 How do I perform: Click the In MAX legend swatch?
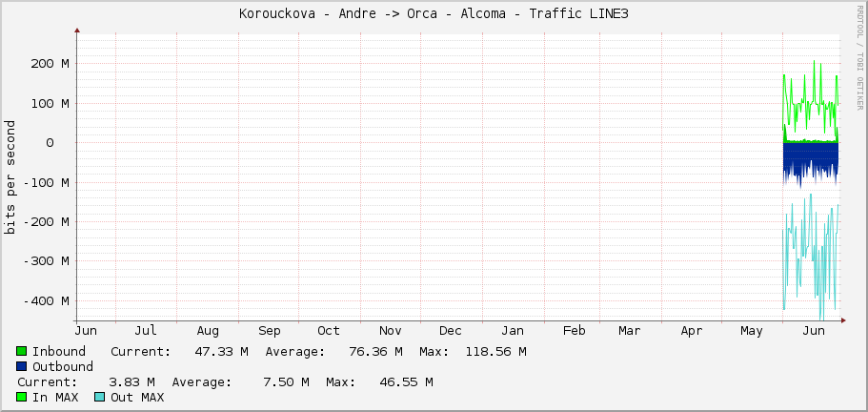(x=22, y=397)
